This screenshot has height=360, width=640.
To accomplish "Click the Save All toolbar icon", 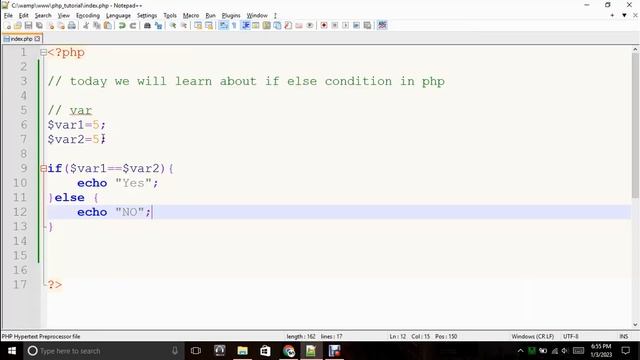I will tap(39, 26).
